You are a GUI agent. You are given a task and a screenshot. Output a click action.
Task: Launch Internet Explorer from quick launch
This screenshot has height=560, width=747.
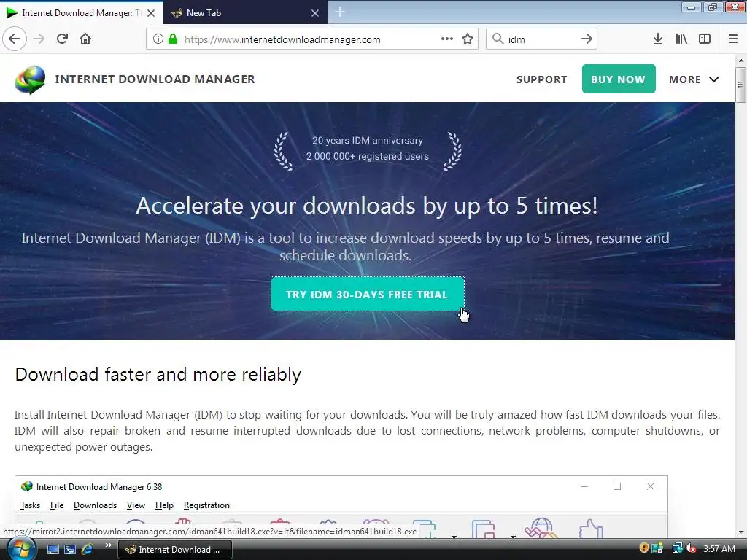pos(88,550)
